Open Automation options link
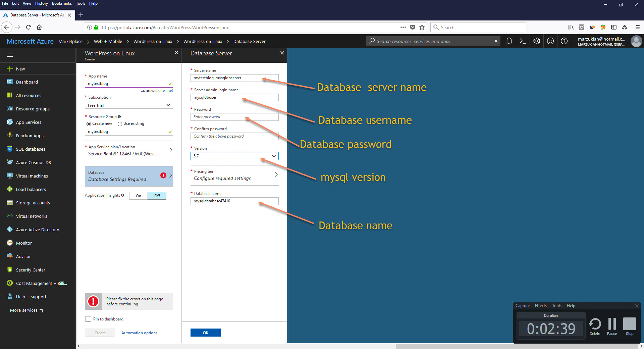The width and height of the screenshot is (644, 349). point(139,333)
